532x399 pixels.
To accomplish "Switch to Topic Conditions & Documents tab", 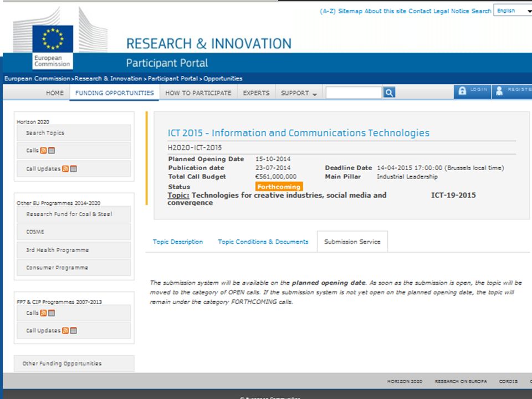I will [x=263, y=242].
